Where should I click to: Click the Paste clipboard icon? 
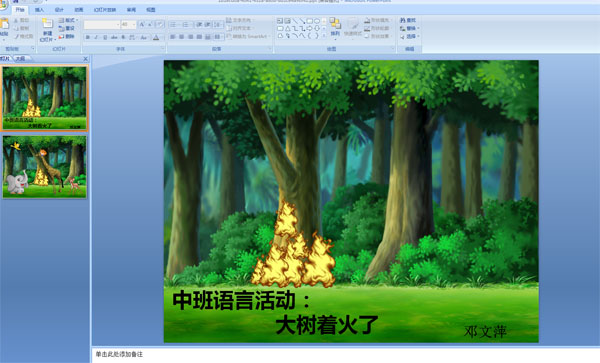[x=4, y=24]
